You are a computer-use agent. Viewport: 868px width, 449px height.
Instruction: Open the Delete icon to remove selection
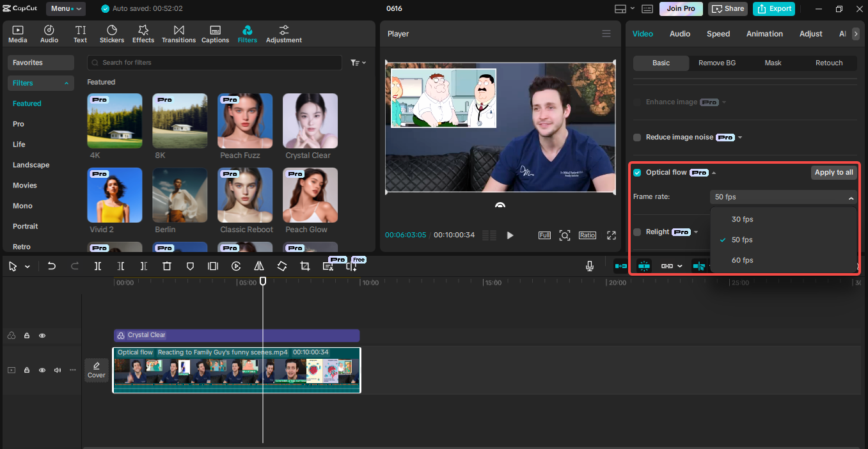tap(167, 265)
